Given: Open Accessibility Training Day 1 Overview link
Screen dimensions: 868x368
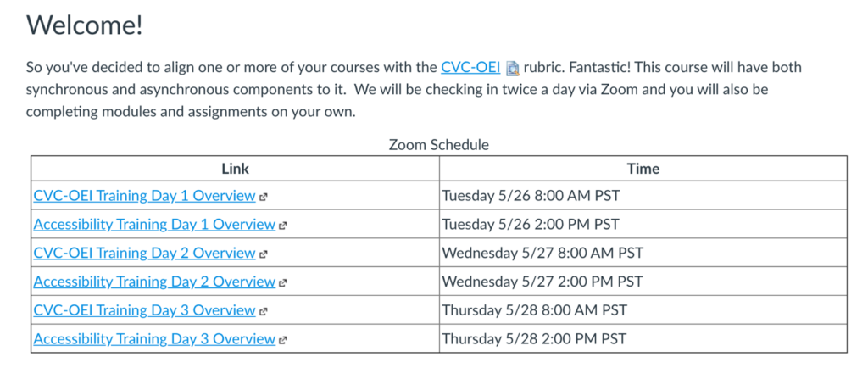Looking at the screenshot, I should [x=154, y=225].
